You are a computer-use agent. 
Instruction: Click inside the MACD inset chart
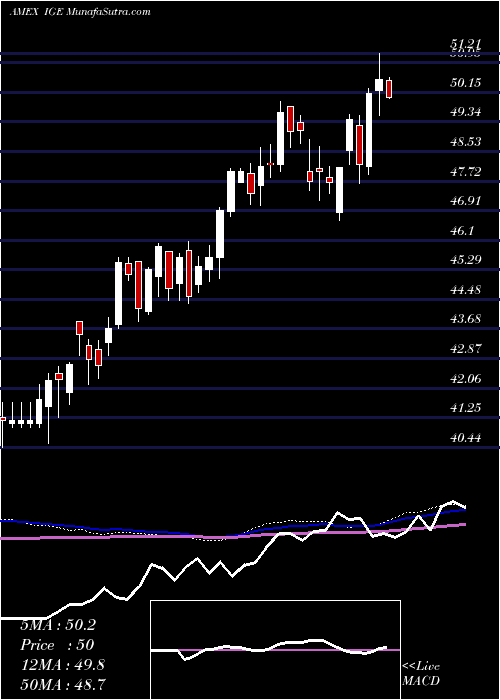275,650
